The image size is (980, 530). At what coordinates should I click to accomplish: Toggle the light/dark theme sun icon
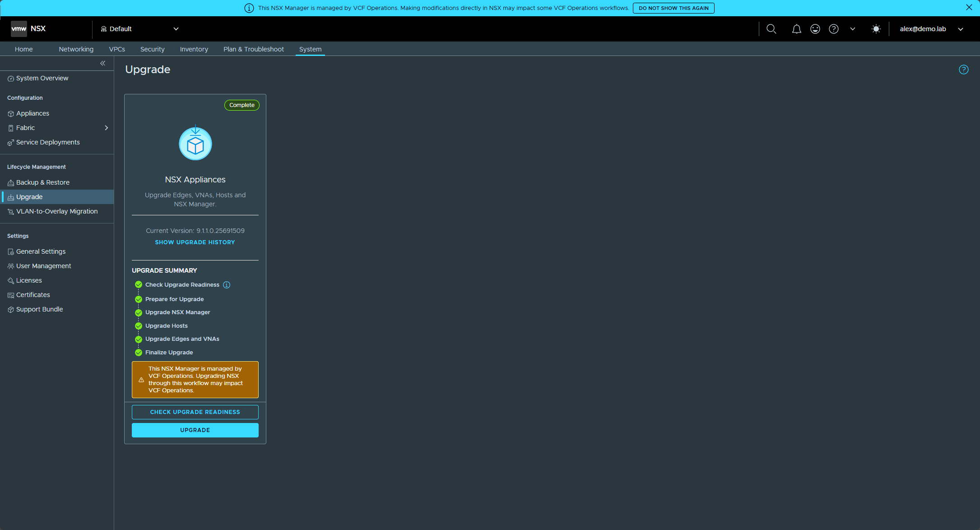coord(876,29)
